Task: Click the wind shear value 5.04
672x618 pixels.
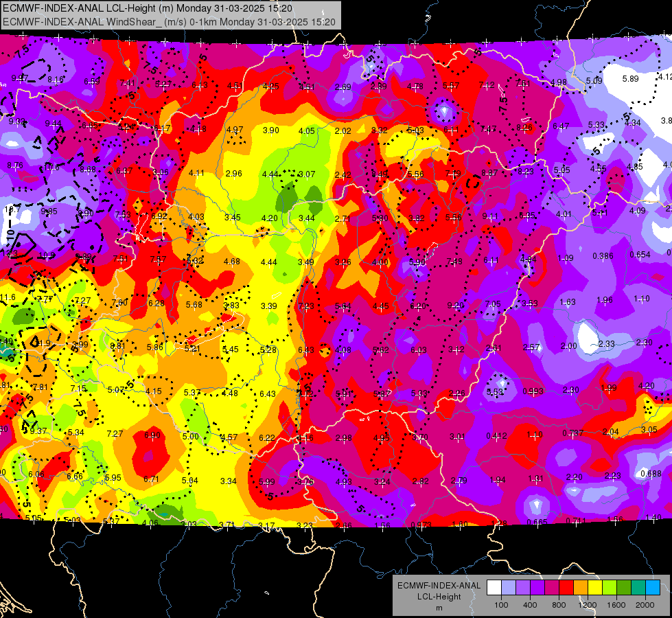Action: click(190, 481)
